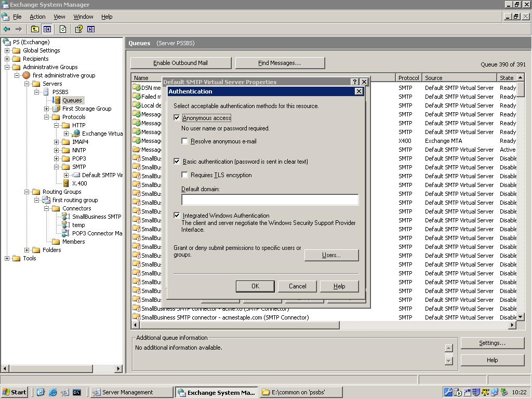This screenshot has width=532, height=399.
Task: Expand the Tools node
Action: (x=7, y=258)
